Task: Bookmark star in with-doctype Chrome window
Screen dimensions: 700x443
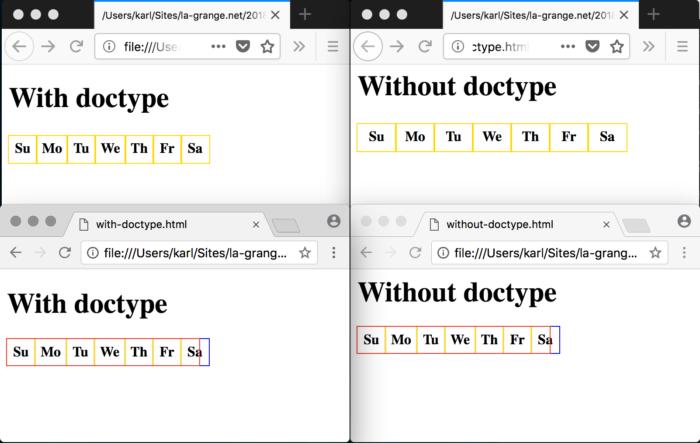Action: [x=305, y=253]
